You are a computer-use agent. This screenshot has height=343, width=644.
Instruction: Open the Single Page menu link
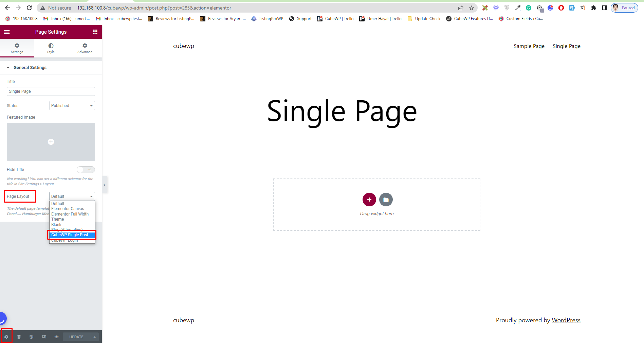tap(567, 46)
